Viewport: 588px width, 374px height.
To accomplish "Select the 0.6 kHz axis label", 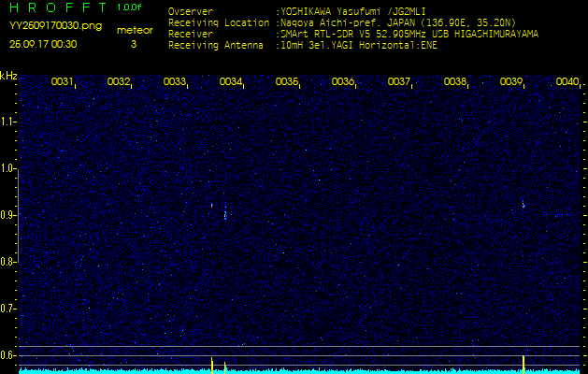I will [8, 355].
